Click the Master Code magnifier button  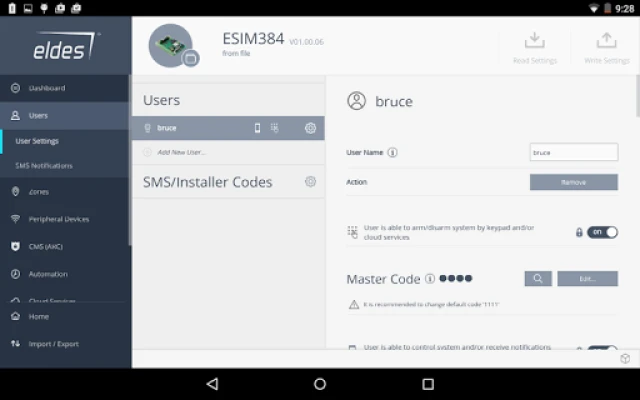click(538, 279)
